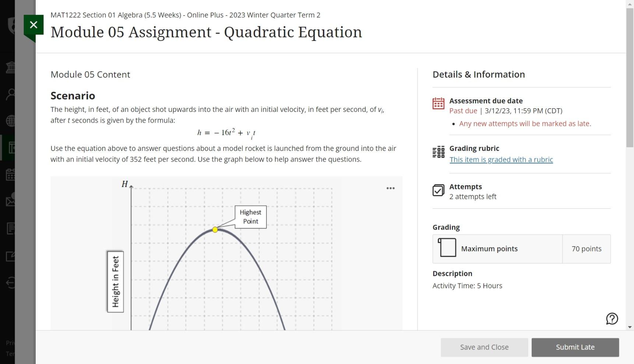The height and width of the screenshot is (364, 634).
Task: Click the Submit Late button
Action: point(575,347)
